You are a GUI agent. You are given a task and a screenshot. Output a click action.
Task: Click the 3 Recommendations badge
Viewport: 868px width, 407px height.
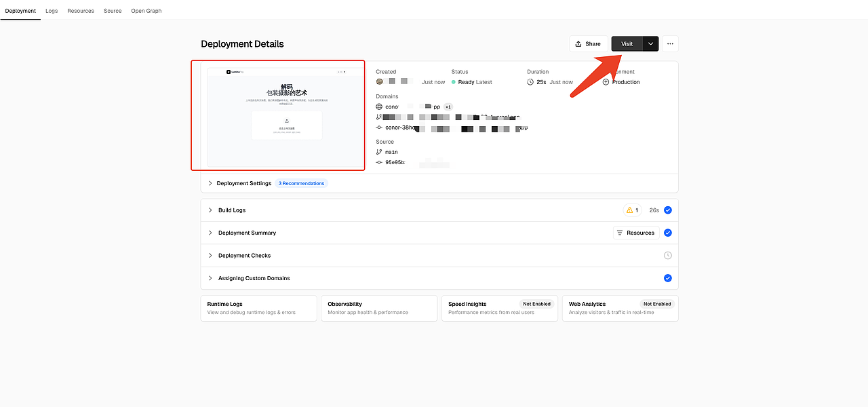pyautogui.click(x=301, y=183)
